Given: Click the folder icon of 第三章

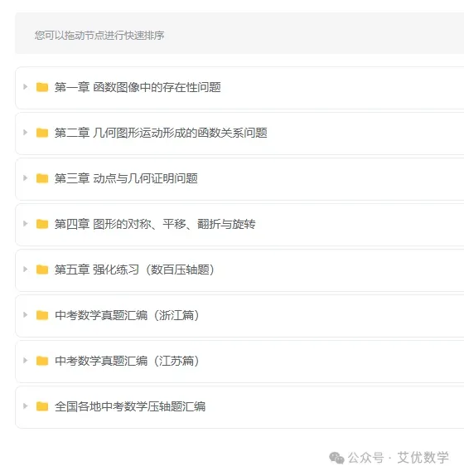Looking at the screenshot, I should coord(42,178).
